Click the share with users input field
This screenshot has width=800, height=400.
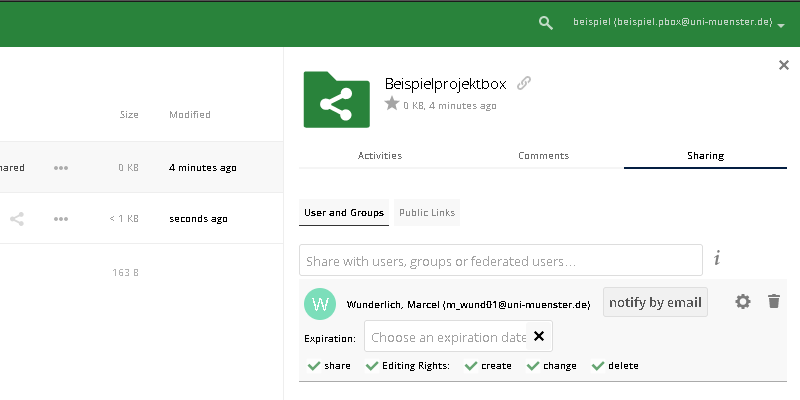click(x=500, y=261)
